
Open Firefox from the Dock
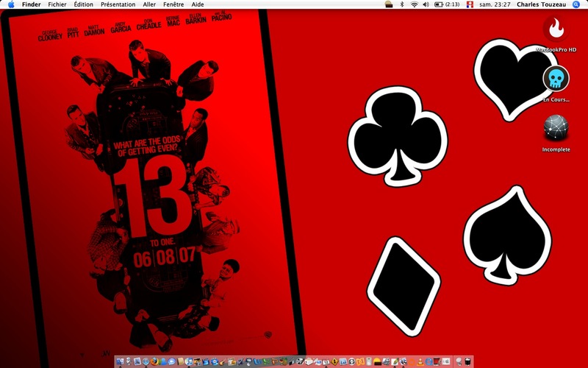click(154, 361)
